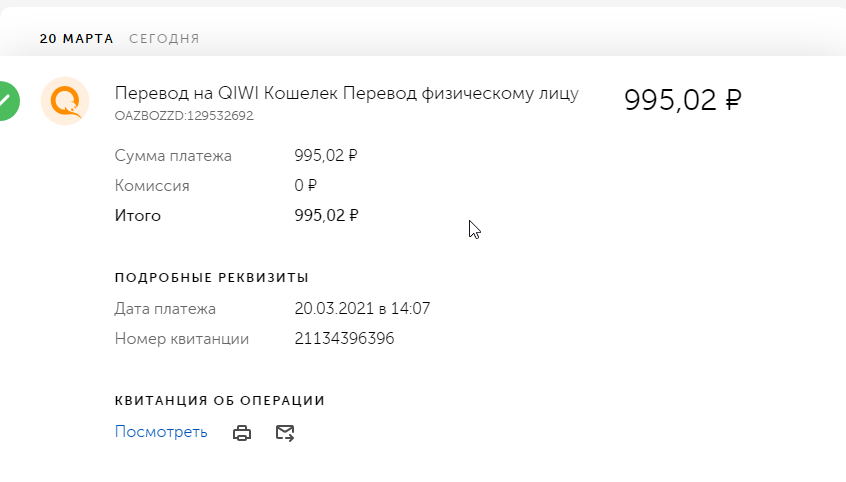The height and width of the screenshot is (482, 846).
Task: Click the Номер квитанции label
Action: pos(182,339)
